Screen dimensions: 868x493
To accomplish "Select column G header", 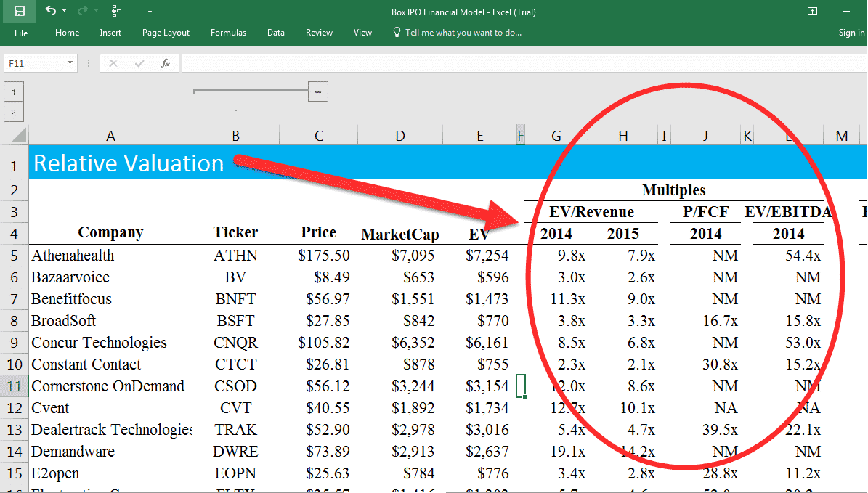I will point(556,136).
